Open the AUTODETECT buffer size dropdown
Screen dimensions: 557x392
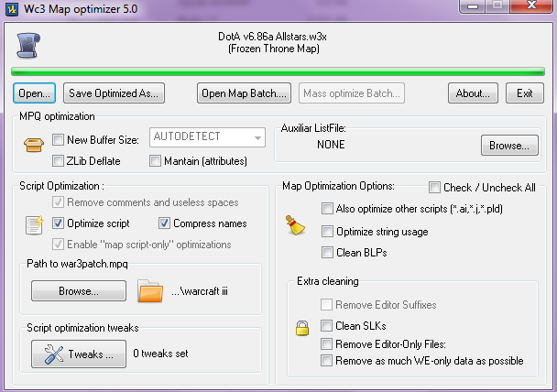click(x=207, y=137)
